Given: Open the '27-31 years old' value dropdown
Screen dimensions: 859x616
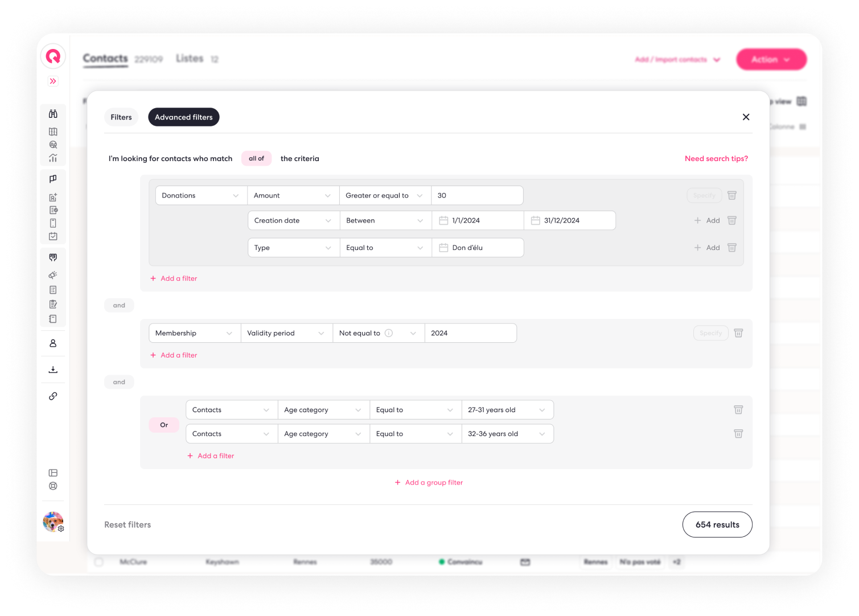Looking at the screenshot, I should (x=508, y=410).
